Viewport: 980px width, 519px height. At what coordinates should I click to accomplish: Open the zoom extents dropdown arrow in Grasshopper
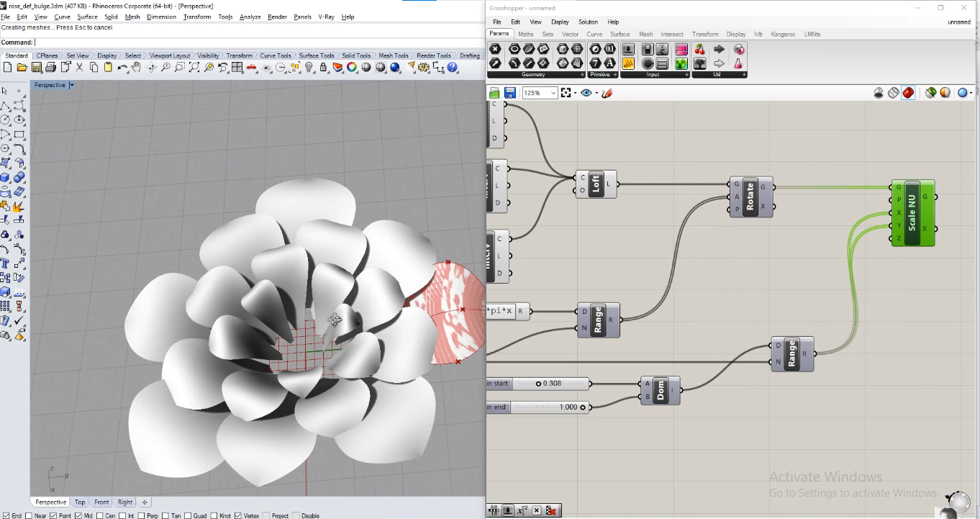coord(575,93)
